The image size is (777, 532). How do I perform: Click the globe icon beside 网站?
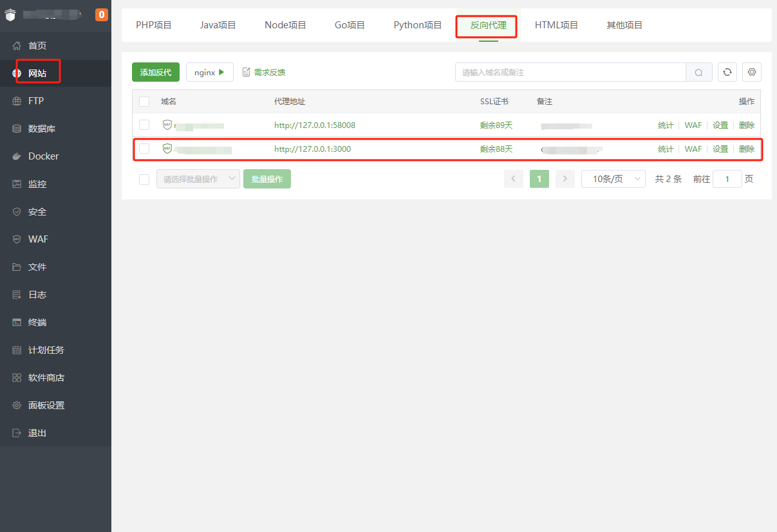[x=17, y=73]
